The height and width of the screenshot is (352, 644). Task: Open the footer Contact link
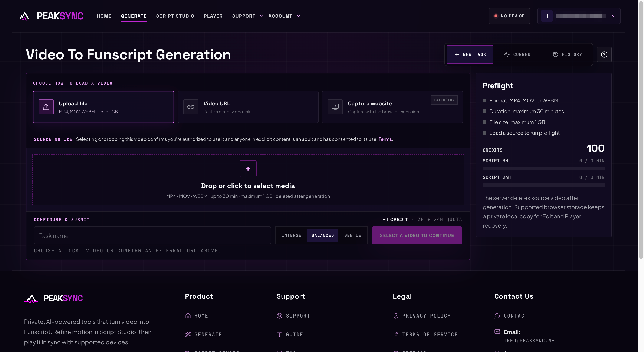516,316
